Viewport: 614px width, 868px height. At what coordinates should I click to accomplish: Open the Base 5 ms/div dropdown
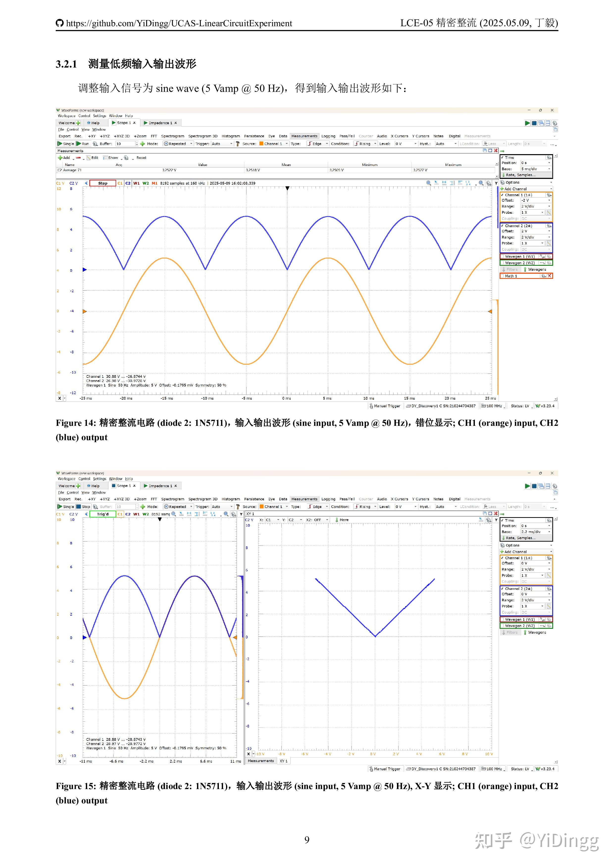pyautogui.click(x=536, y=169)
